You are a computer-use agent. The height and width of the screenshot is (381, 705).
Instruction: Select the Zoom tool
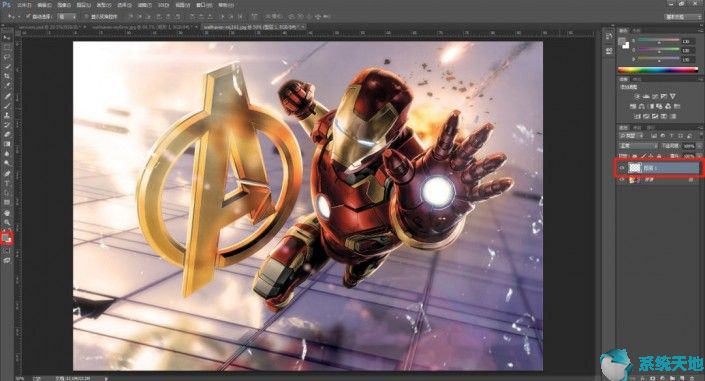7,222
